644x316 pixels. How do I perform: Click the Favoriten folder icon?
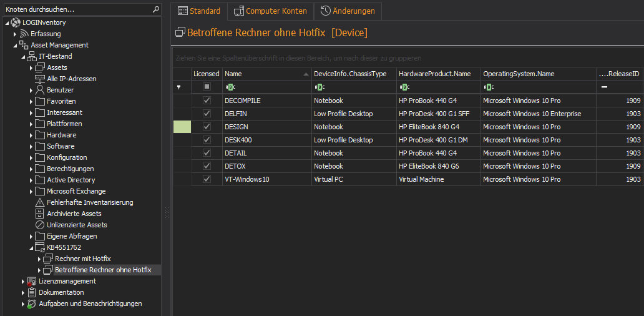(40, 102)
